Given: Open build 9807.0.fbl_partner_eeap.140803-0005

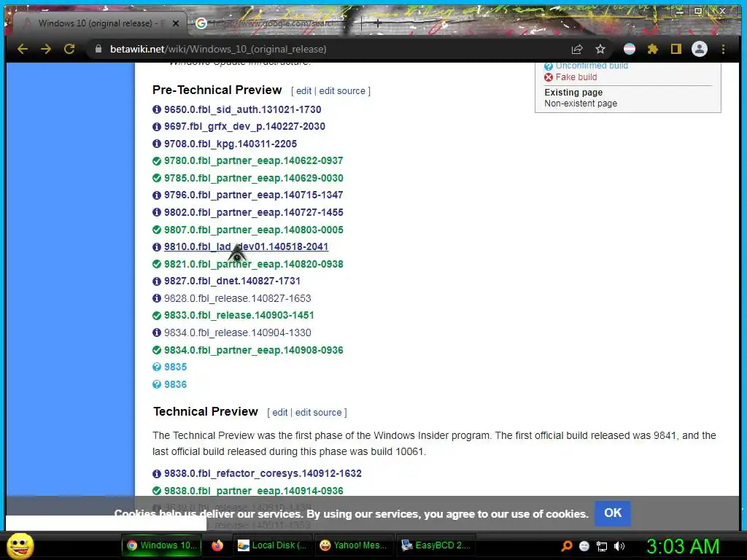Looking at the screenshot, I should 253,230.
